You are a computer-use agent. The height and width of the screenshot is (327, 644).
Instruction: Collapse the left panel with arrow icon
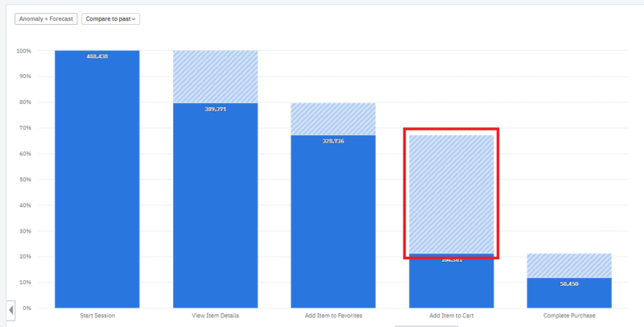click(x=11, y=310)
